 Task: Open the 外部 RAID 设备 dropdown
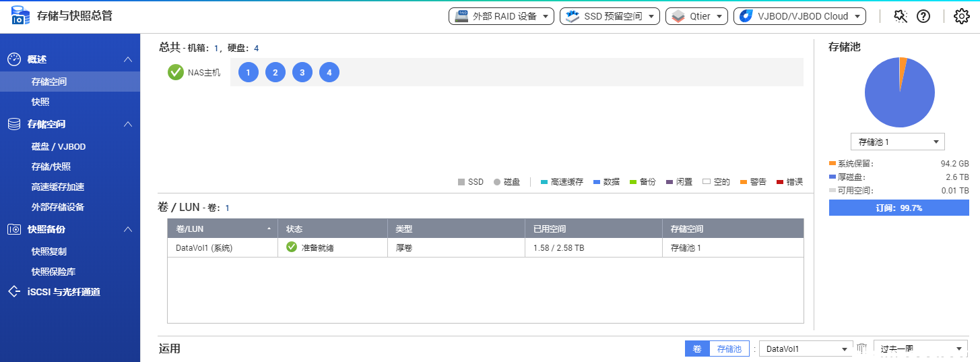click(x=501, y=16)
